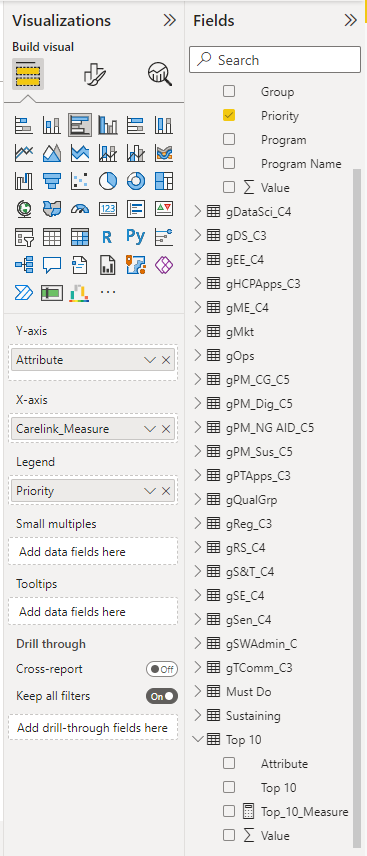The height and width of the screenshot is (856, 367).
Task: Insert a Scatter chart visual
Action: [x=80, y=181]
